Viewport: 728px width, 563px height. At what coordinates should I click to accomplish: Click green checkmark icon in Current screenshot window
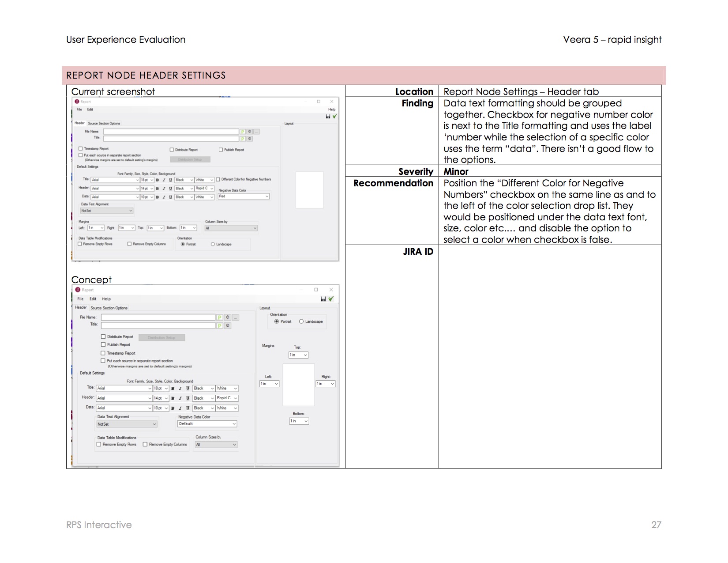[x=334, y=117]
